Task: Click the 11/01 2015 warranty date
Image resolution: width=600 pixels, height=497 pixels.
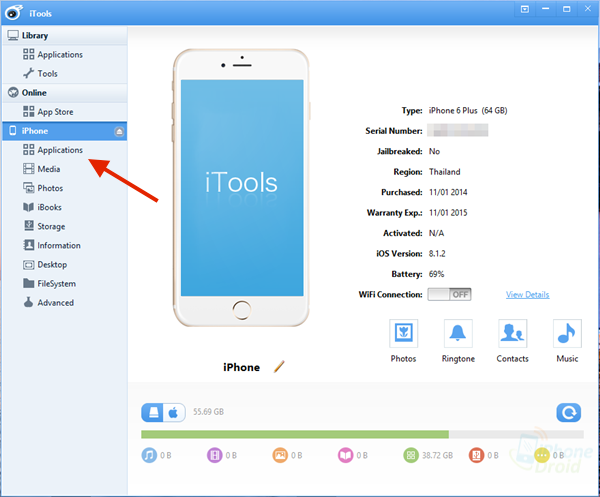Action: (x=448, y=213)
